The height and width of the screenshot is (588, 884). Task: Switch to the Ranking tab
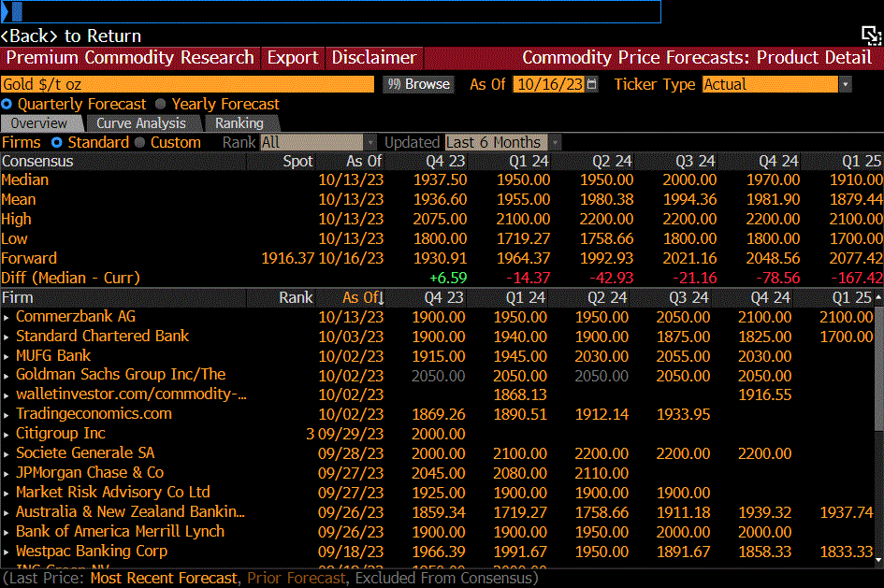(x=239, y=123)
